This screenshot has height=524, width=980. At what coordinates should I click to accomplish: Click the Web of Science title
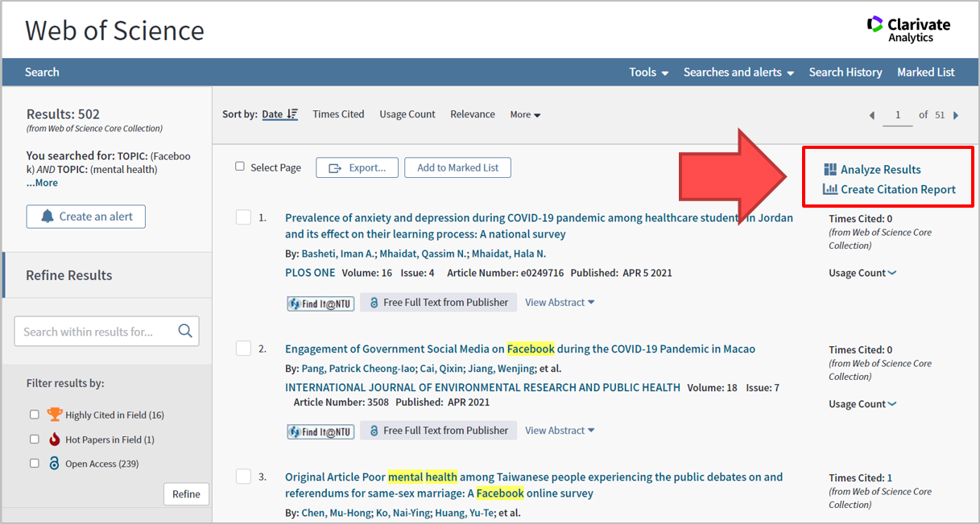(114, 31)
